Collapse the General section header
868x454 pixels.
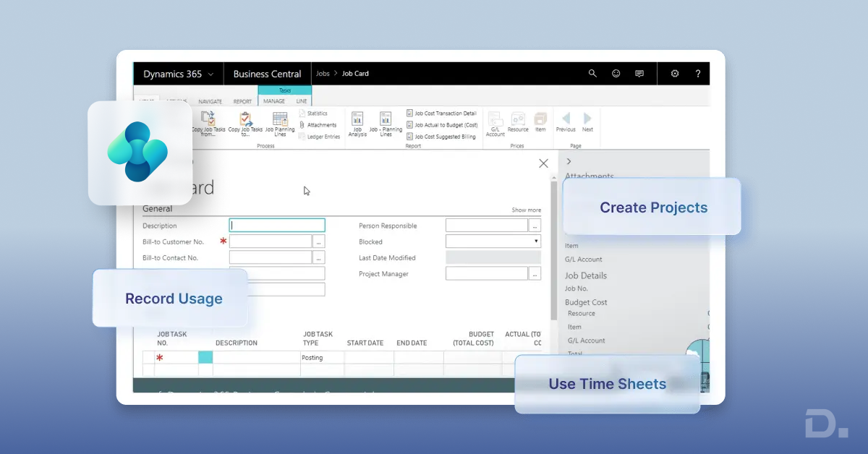tap(158, 209)
